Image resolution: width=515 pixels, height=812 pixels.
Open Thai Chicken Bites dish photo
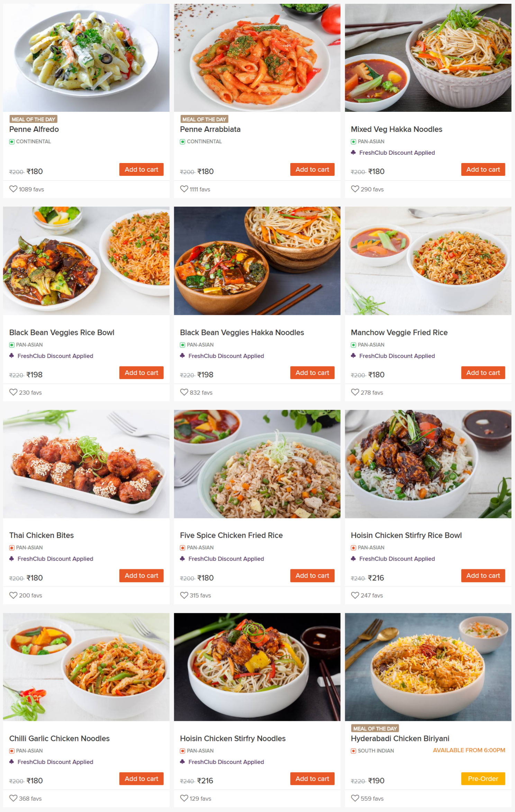tap(86, 464)
